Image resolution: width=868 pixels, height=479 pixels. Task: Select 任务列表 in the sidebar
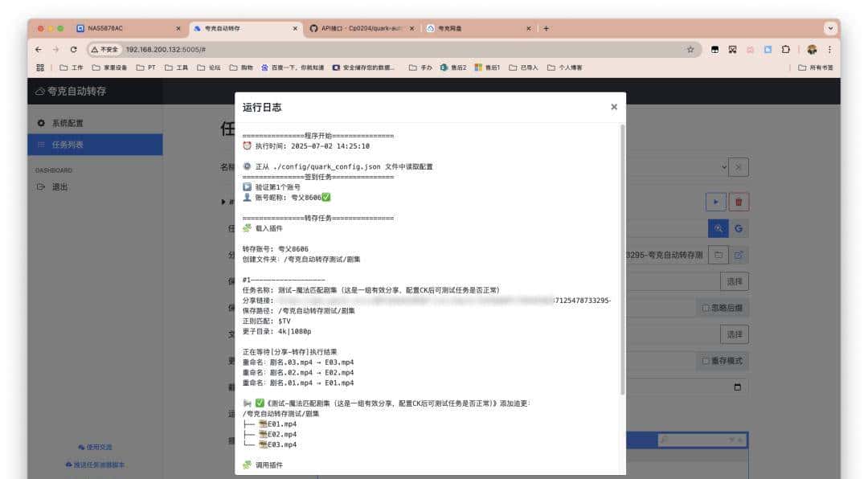click(x=68, y=145)
